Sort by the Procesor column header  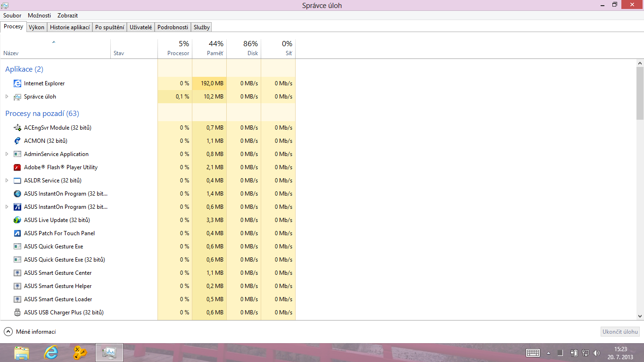point(175,49)
